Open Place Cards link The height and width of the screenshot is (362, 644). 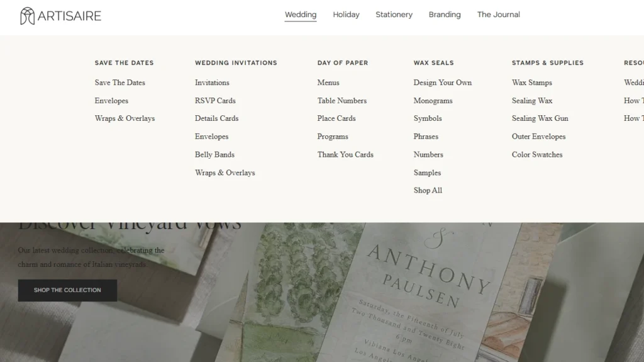336,118
